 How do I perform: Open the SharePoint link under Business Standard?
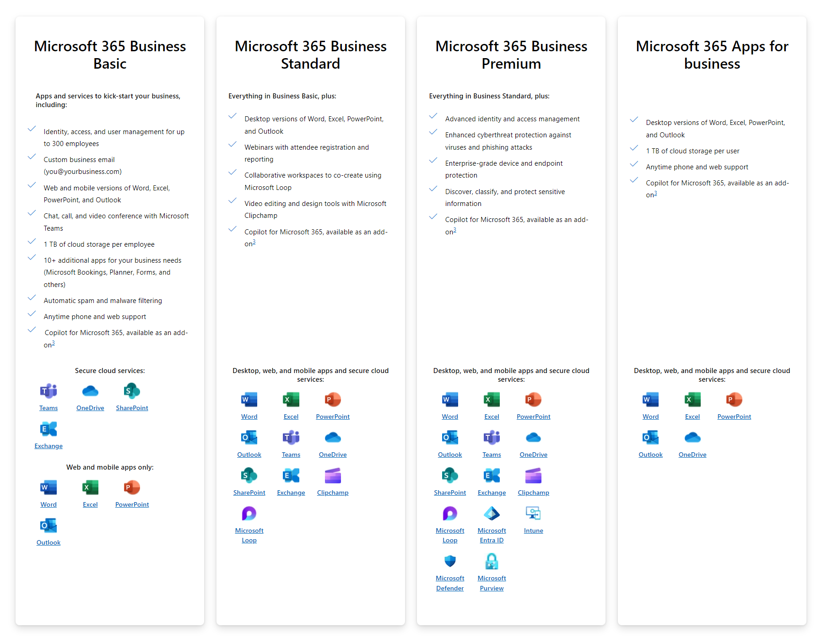[249, 492]
